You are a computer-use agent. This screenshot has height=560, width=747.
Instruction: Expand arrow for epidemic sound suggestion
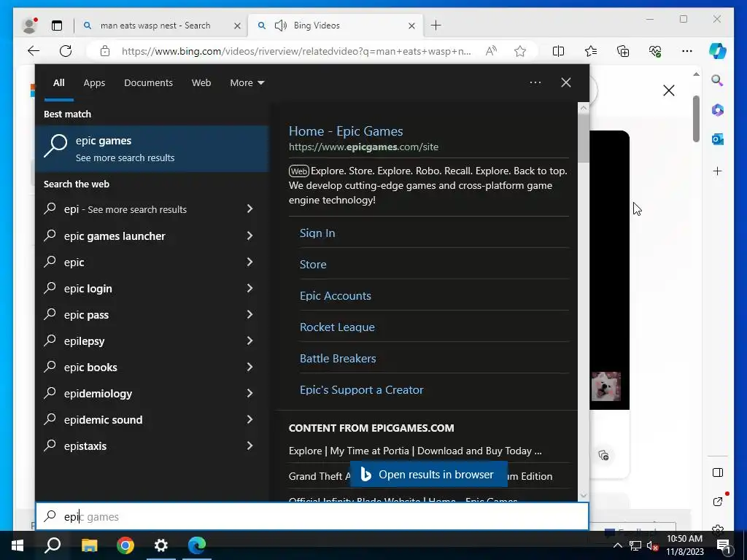pos(249,419)
